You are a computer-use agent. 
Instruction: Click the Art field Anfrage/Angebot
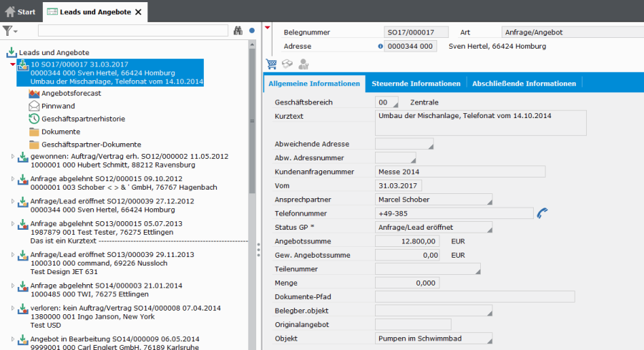(572, 32)
